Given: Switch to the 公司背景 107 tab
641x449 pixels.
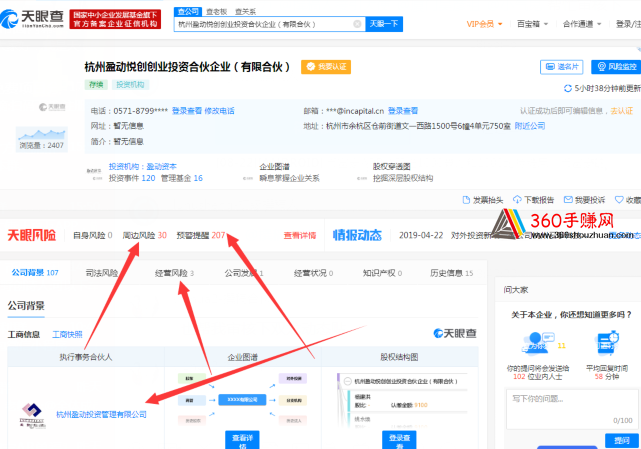Looking at the screenshot, I should point(35,272).
